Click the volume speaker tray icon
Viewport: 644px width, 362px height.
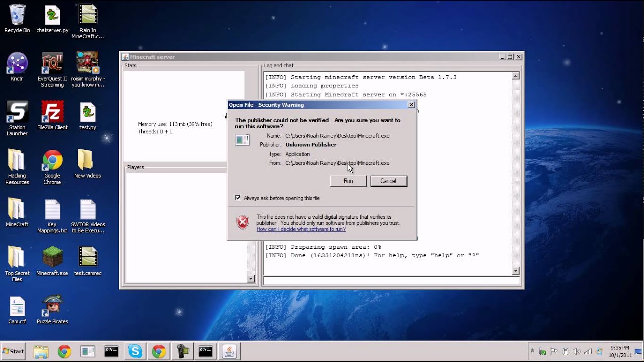(x=577, y=351)
